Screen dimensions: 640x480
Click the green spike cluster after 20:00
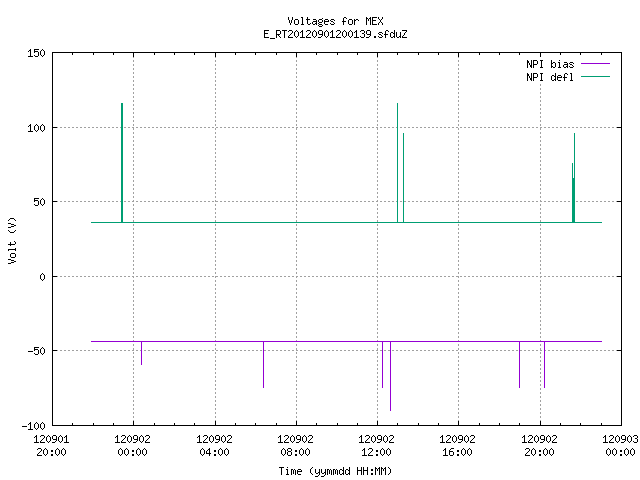[573, 178]
